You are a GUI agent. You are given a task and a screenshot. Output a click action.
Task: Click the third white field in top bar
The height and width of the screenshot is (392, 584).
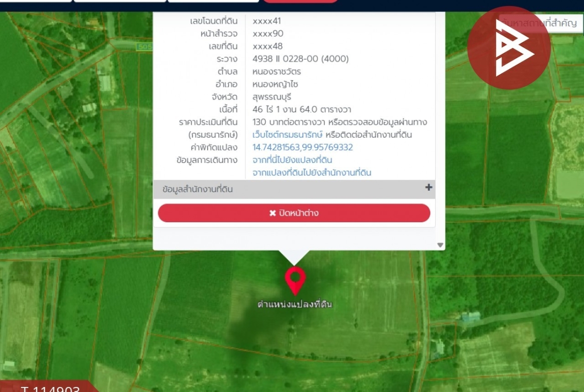click(x=214, y=1)
